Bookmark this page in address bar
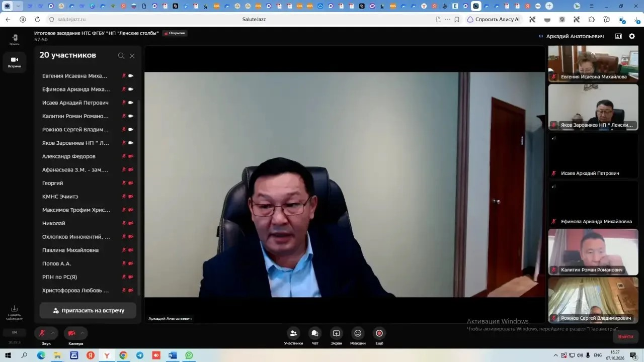The image size is (644, 362). click(x=457, y=20)
